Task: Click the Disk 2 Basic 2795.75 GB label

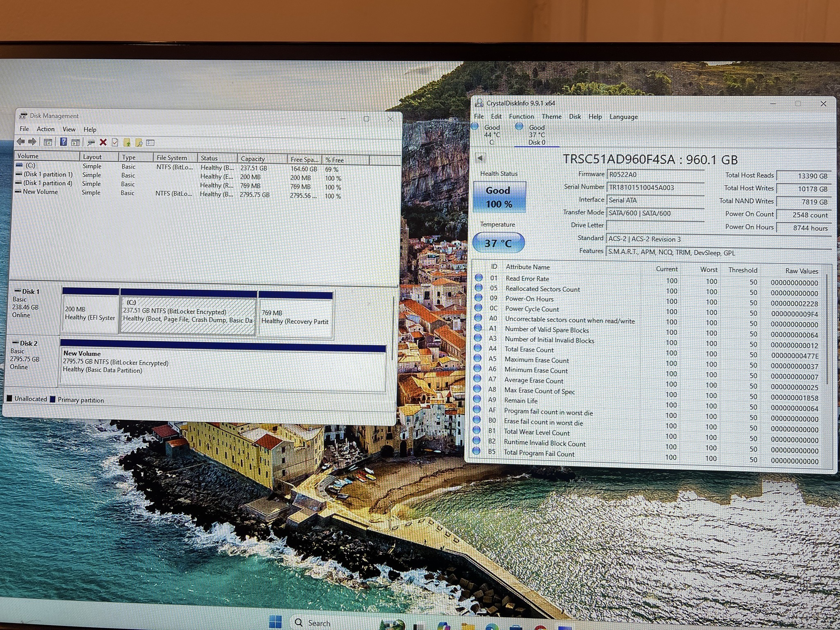Action: click(32, 360)
